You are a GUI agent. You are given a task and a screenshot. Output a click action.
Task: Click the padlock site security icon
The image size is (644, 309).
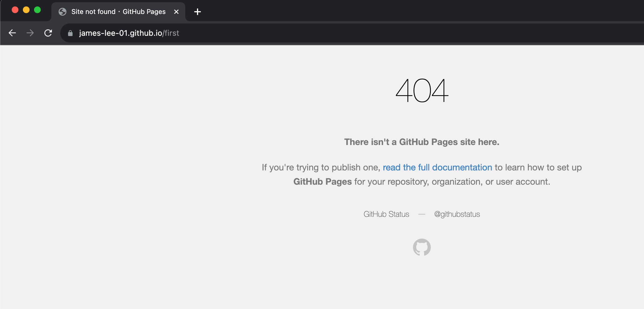(70, 33)
